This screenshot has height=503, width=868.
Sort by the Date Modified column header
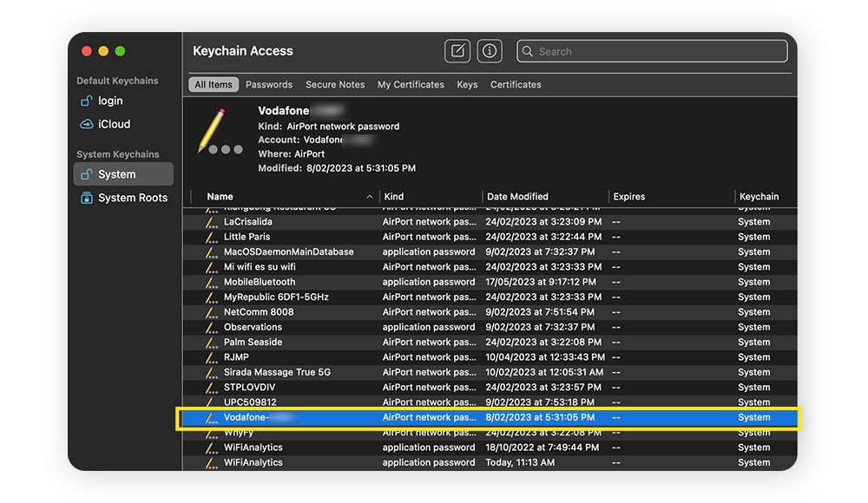[x=517, y=197]
